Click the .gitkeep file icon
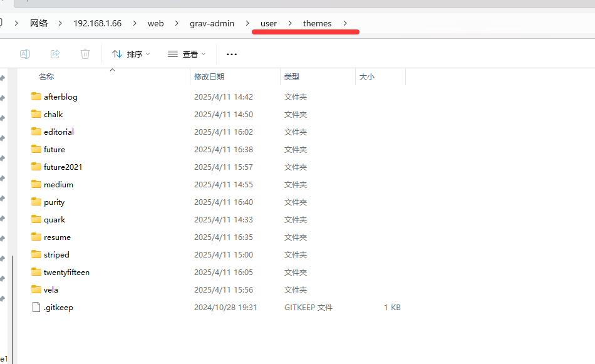Screen dimensions: 595x364 (36, 307)
